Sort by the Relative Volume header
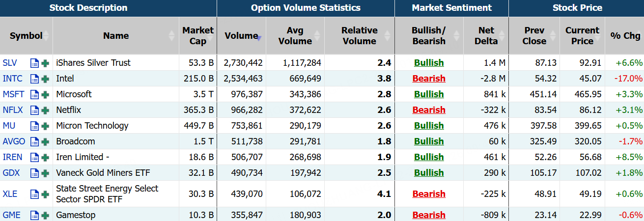The width and height of the screenshot is (644, 221). tap(359, 36)
